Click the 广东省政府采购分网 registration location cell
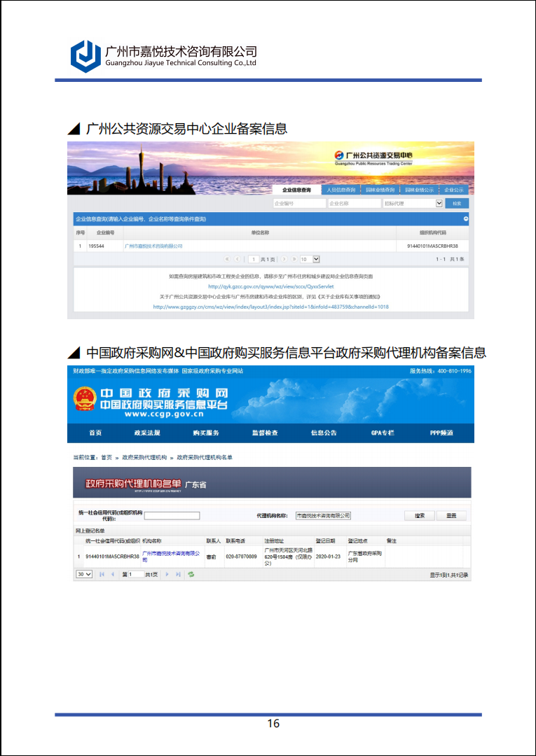This screenshot has width=536, height=756. (365, 557)
